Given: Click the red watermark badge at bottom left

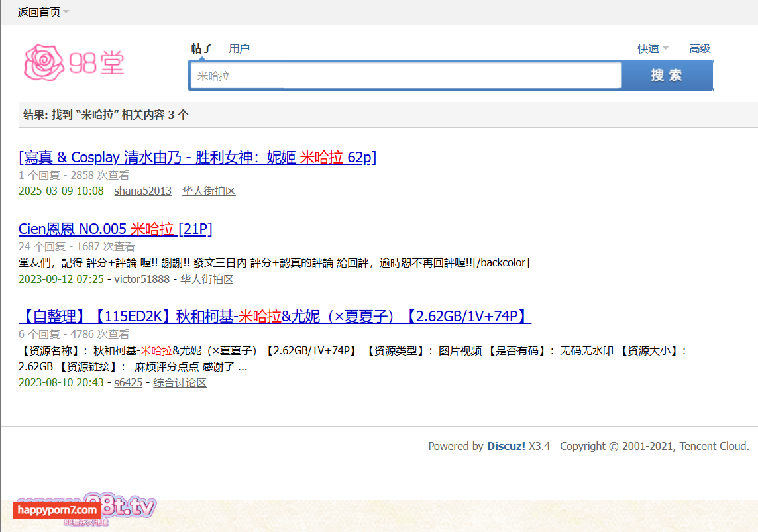Looking at the screenshot, I should click(x=57, y=510).
